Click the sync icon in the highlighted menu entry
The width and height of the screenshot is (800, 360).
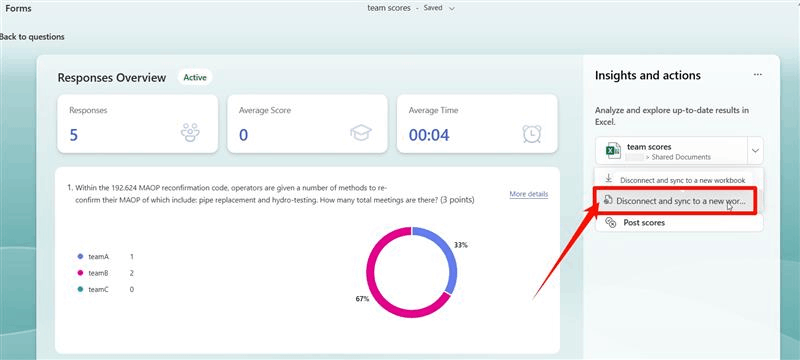coord(608,200)
